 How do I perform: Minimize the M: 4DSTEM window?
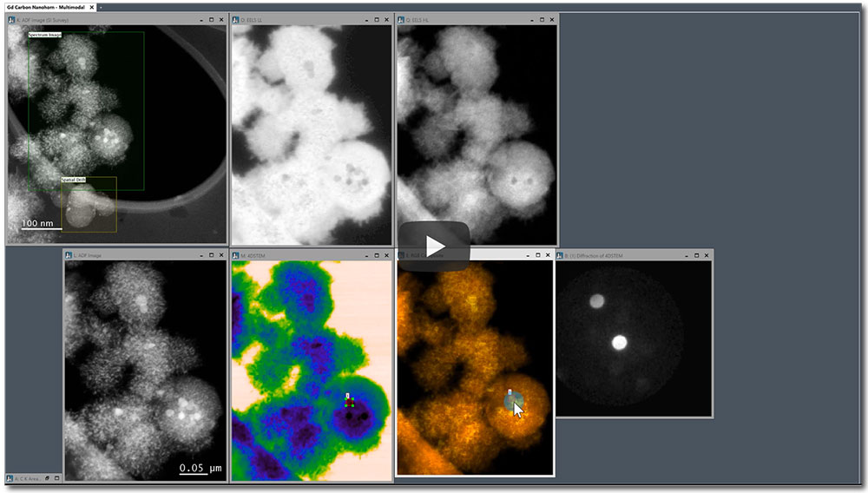pos(366,256)
